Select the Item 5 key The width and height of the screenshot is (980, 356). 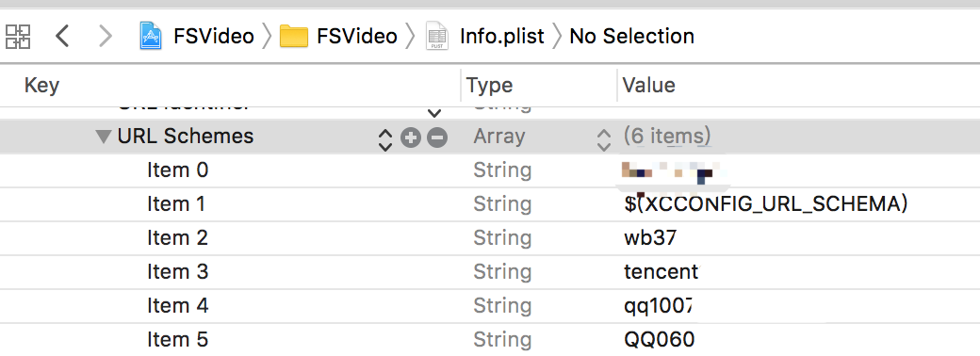click(177, 339)
